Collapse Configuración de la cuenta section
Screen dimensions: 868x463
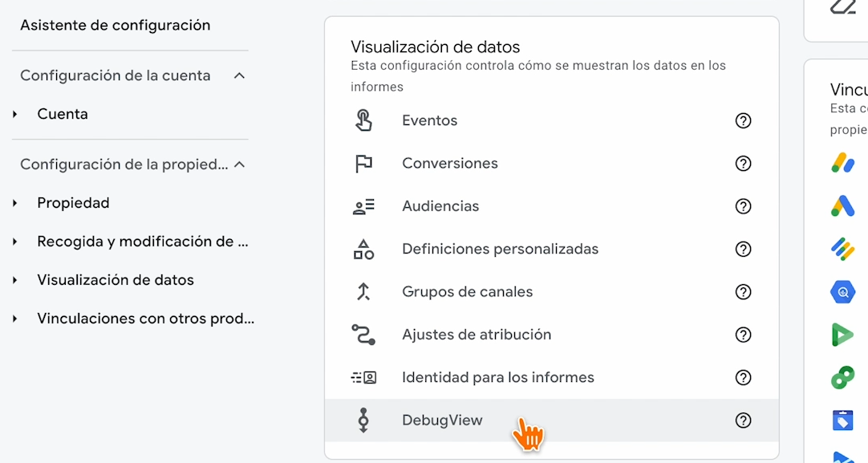(238, 75)
